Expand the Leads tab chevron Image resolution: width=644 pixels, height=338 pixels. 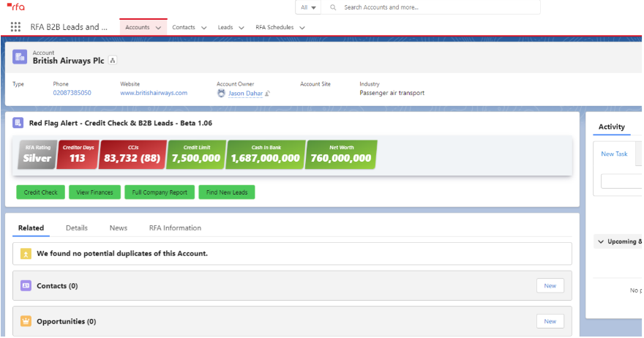point(241,28)
